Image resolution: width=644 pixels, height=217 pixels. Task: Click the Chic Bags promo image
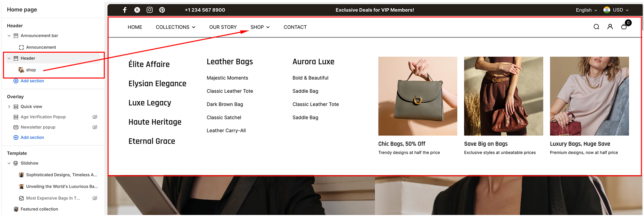click(x=418, y=96)
